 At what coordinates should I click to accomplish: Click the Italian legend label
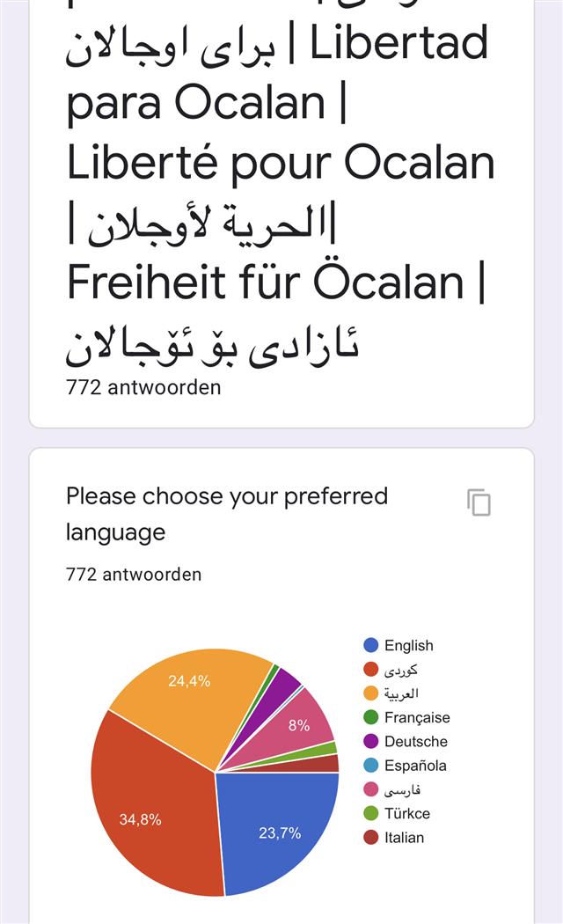(x=404, y=838)
